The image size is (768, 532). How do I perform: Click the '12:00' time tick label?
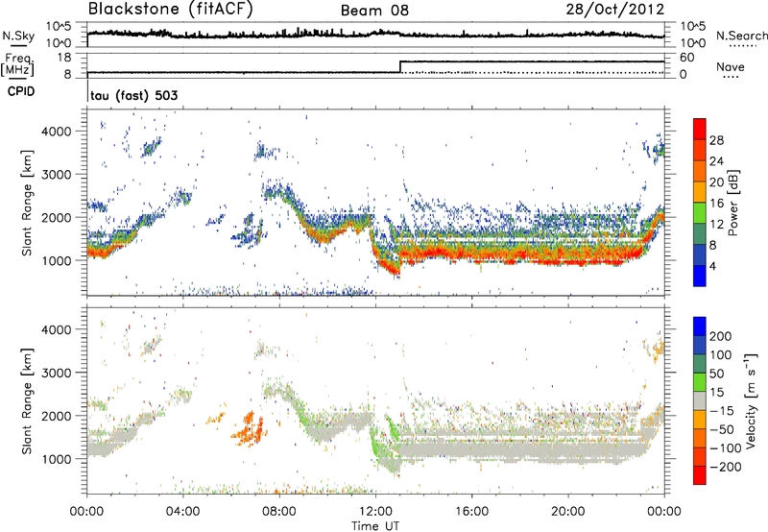coord(375,512)
